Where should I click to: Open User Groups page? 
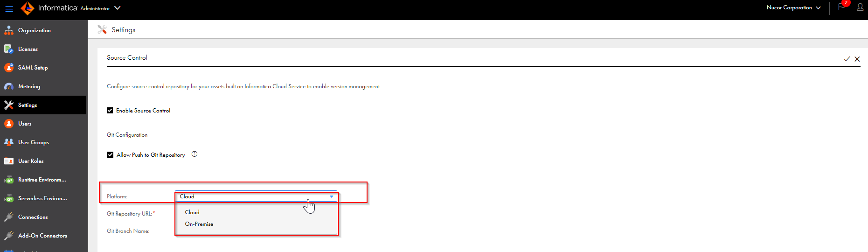43,142
